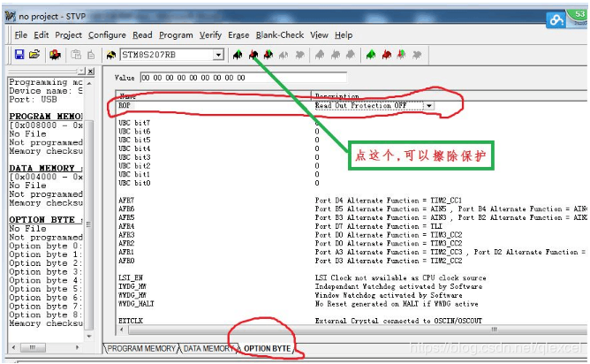
Task: Switch to the DATA MEMORY tab
Action: pyautogui.click(x=208, y=349)
